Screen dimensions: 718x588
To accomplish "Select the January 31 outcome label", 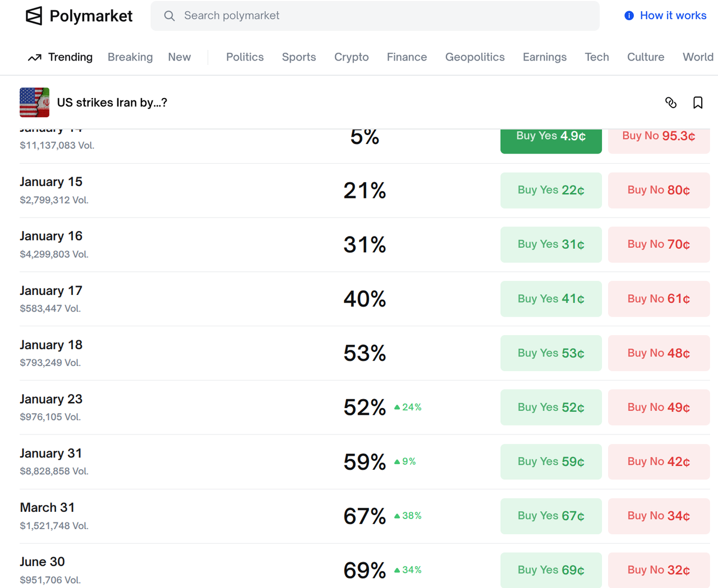I will (51, 453).
